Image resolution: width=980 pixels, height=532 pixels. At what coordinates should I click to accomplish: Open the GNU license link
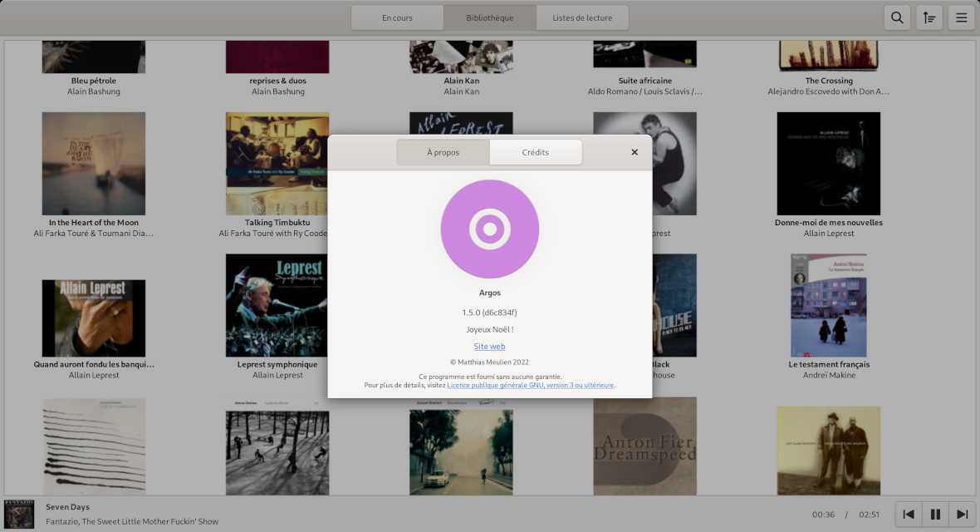530,385
